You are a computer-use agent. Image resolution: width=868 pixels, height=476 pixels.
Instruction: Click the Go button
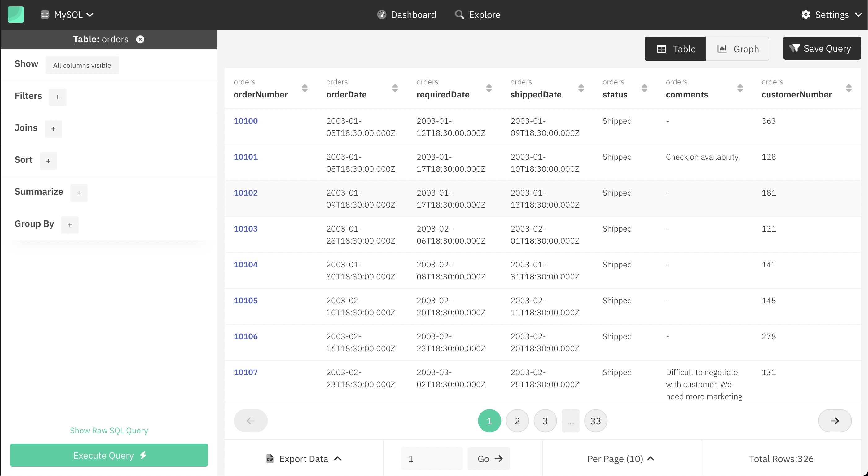point(489,458)
